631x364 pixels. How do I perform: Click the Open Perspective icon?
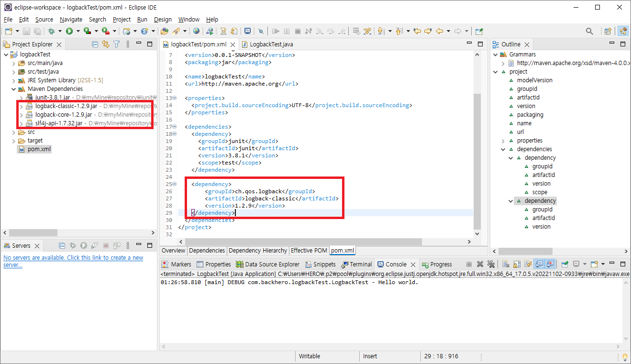pos(608,31)
